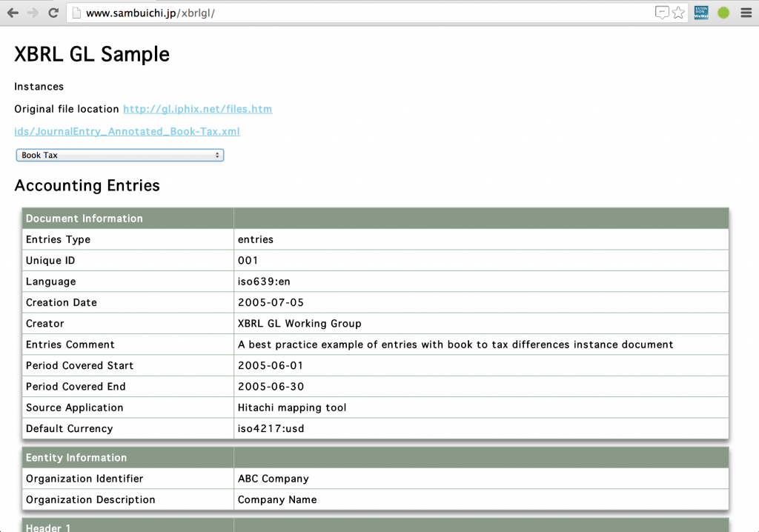Click the Entries Comment value cell

(455, 345)
